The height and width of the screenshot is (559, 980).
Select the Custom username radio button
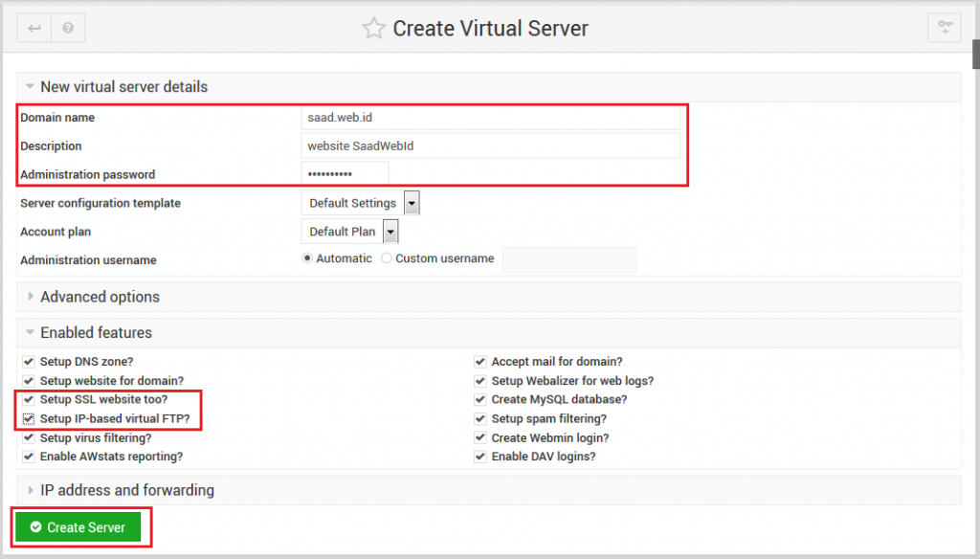pyautogui.click(x=386, y=258)
